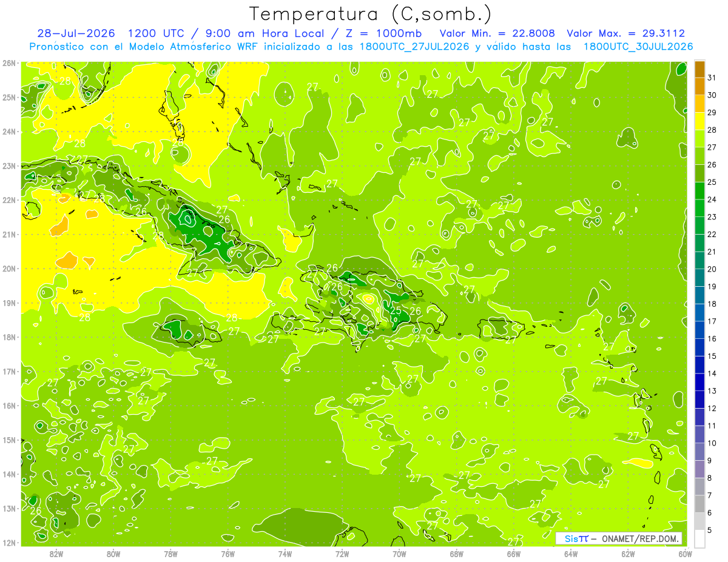728x562 pixels.
Task: Click the "26N" latitude axis label
Action: pyautogui.click(x=9, y=63)
